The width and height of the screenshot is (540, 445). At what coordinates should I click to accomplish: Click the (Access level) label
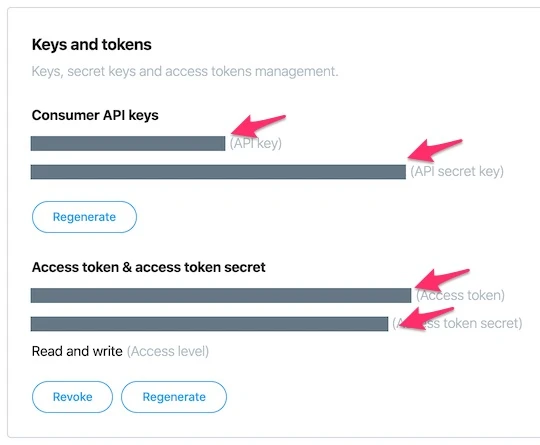click(168, 352)
